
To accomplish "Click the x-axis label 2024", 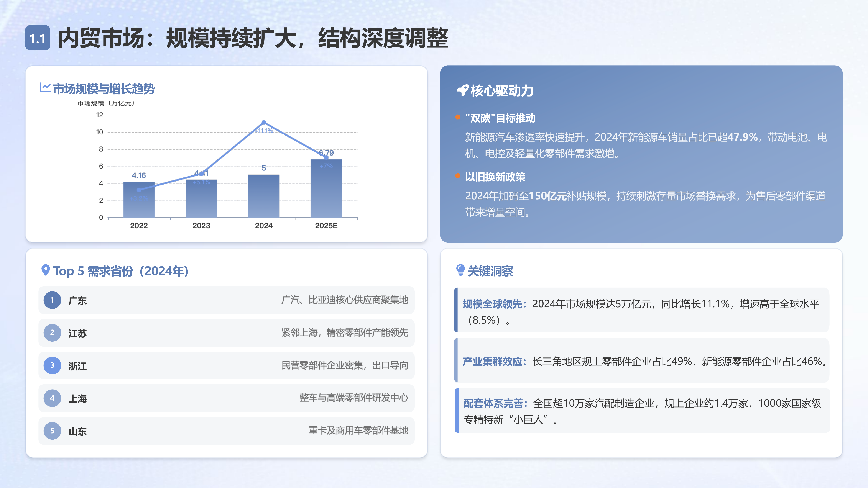I will click(x=264, y=226).
